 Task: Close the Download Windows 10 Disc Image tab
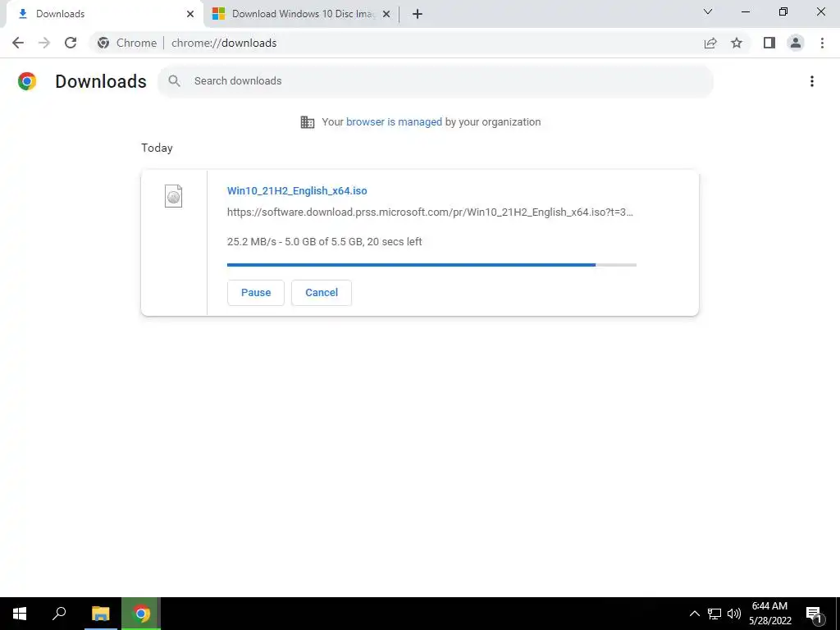(x=386, y=14)
